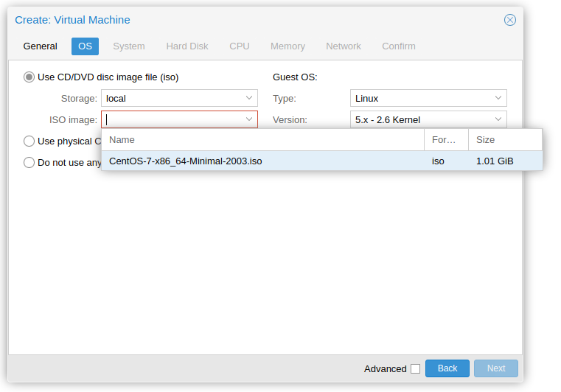
Task: Open the CPU tab
Action: pyautogui.click(x=240, y=46)
